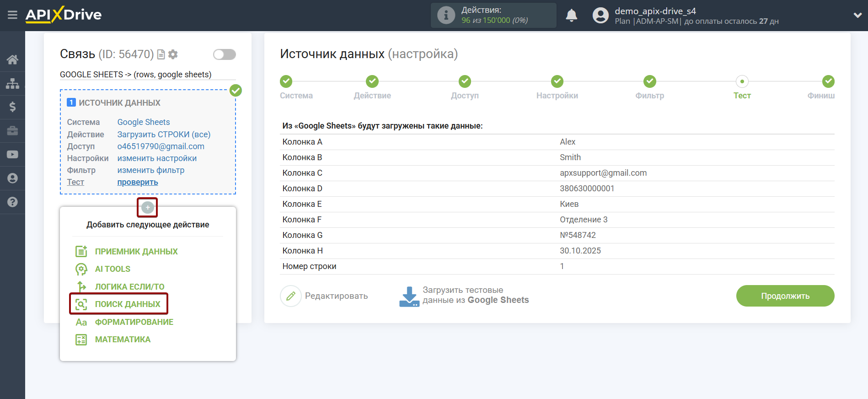Open the billing dollar icon in the sidebar
This screenshot has width=868, height=399.
tap(12, 107)
